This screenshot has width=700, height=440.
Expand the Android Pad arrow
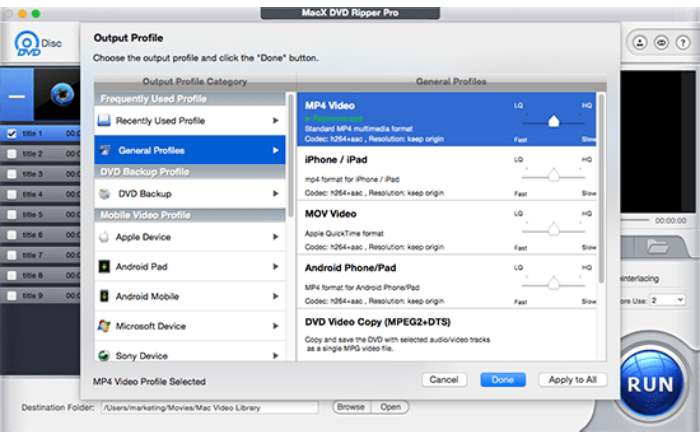(x=275, y=266)
